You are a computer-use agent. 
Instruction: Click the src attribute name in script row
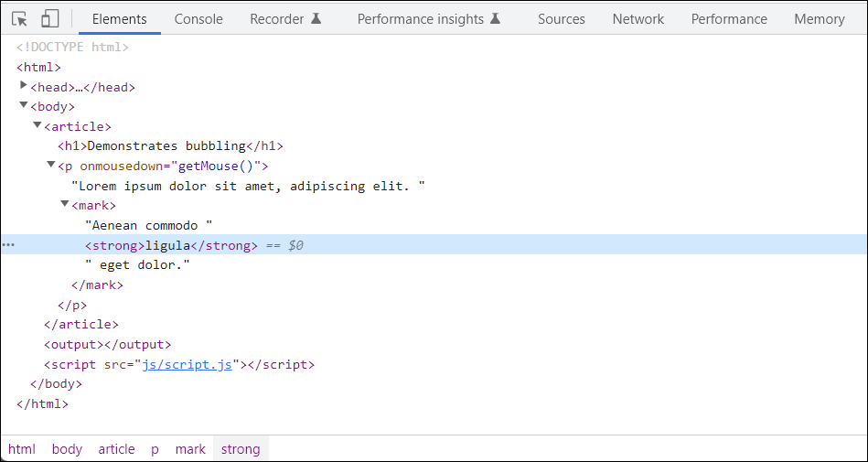coord(115,364)
